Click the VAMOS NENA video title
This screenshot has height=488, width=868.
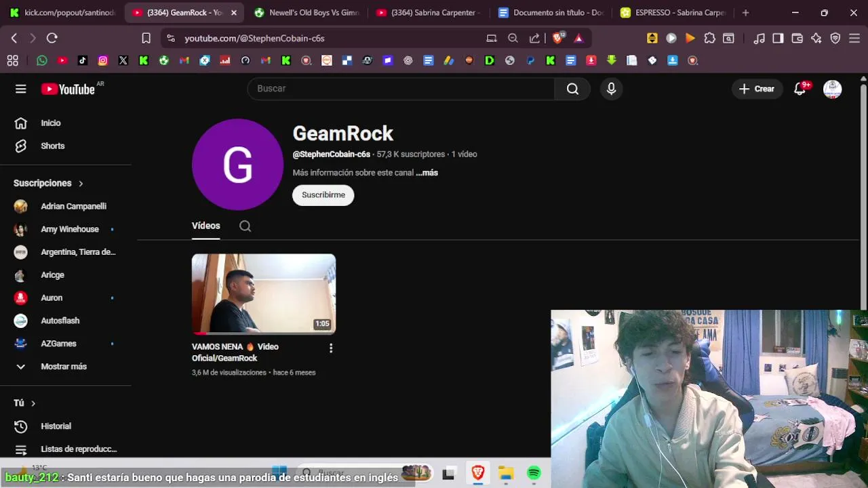pyautogui.click(x=235, y=352)
